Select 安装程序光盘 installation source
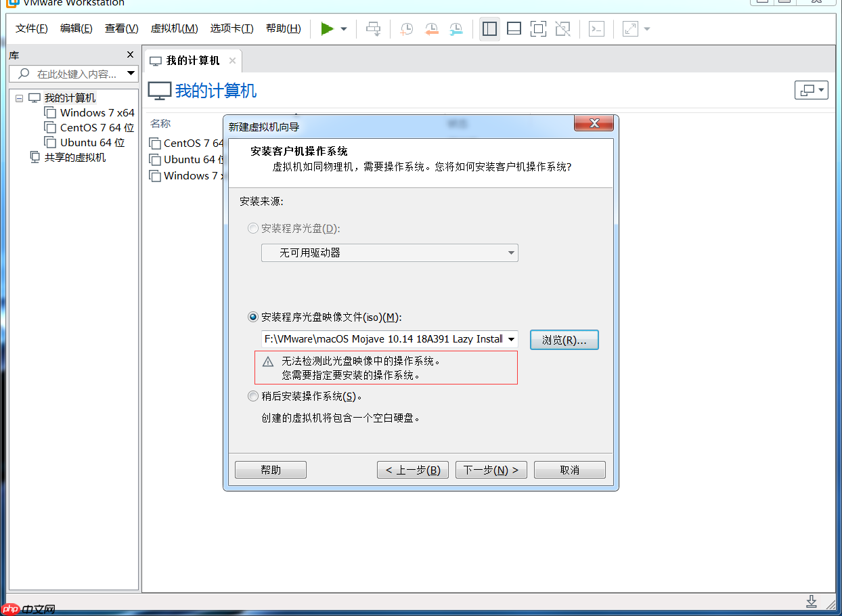 click(x=252, y=228)
